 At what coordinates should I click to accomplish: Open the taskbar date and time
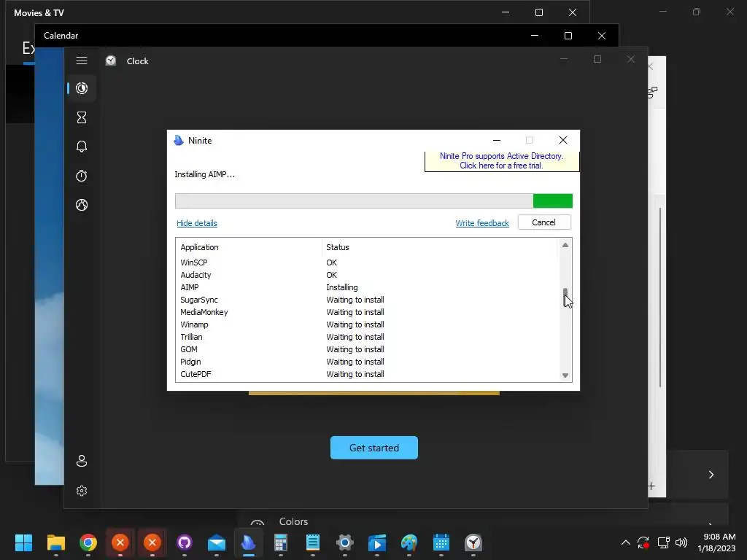[x=716, y=542]
